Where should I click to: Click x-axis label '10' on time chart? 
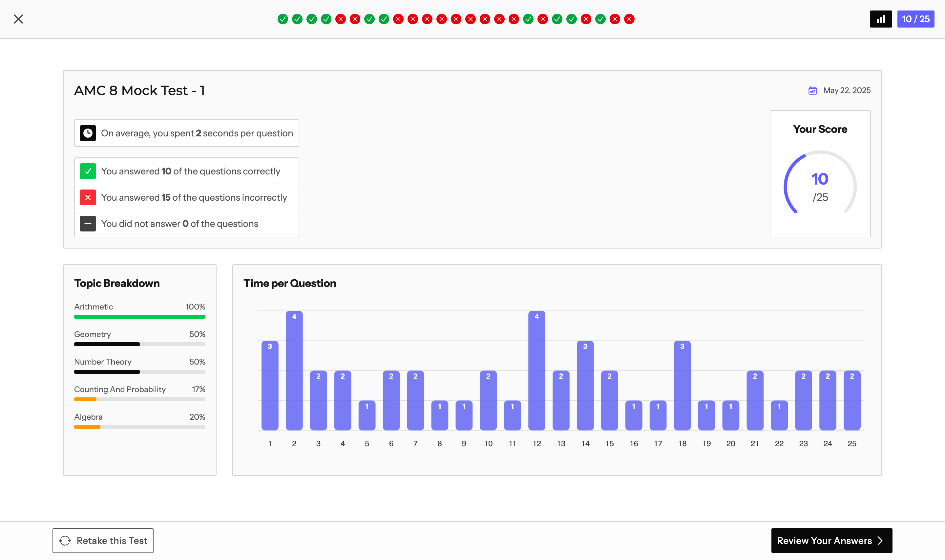point(488,444)
